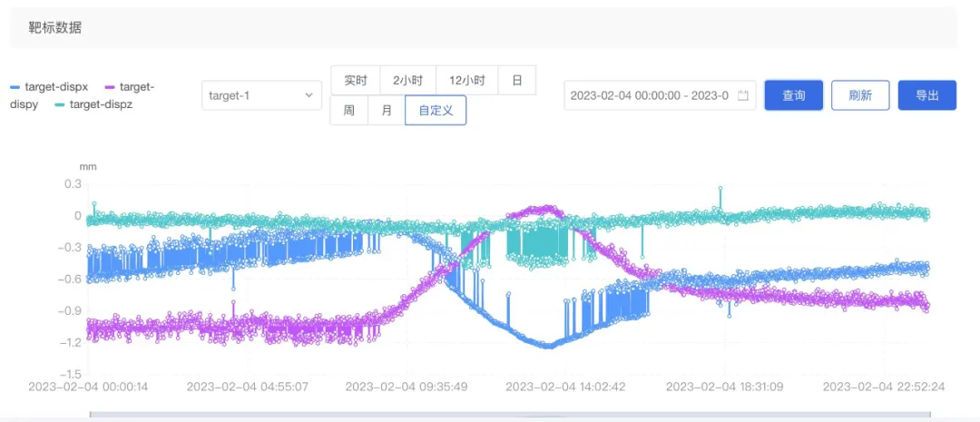Open the target-1 dropdown selector
Viewport: 980px width, 422px height.
click(x=260, y=95)
